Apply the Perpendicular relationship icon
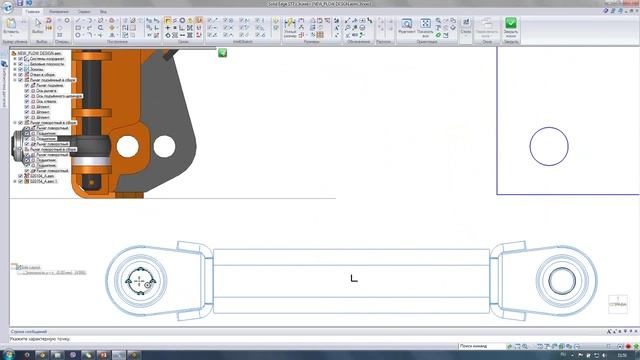This screenshot has height=360, width=640. (x=181, y=28)
